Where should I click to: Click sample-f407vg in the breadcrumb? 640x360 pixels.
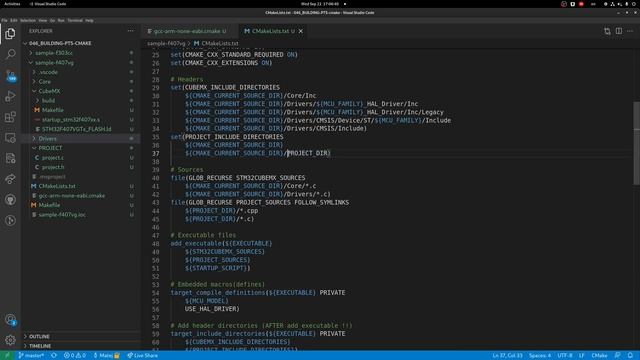point(166,43)
